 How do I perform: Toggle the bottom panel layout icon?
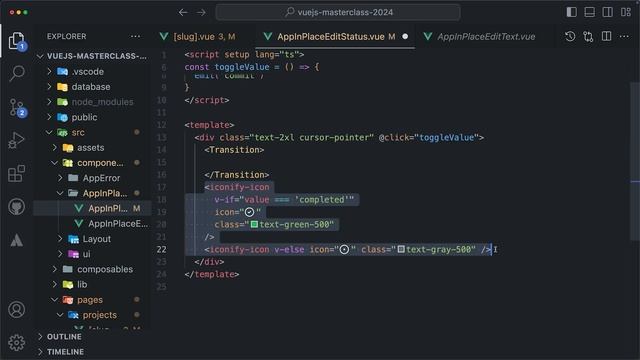pyautogui.click(x=589, y=12)
